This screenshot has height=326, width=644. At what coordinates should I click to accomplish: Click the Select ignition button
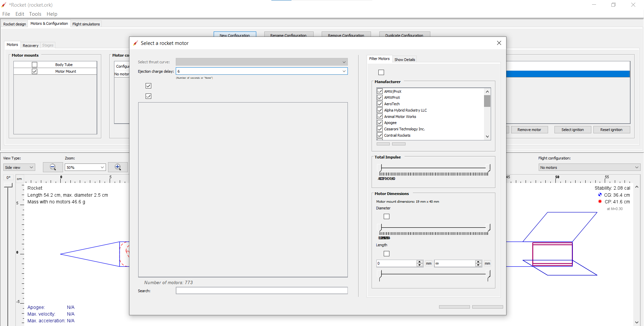[x=572, y=130]
